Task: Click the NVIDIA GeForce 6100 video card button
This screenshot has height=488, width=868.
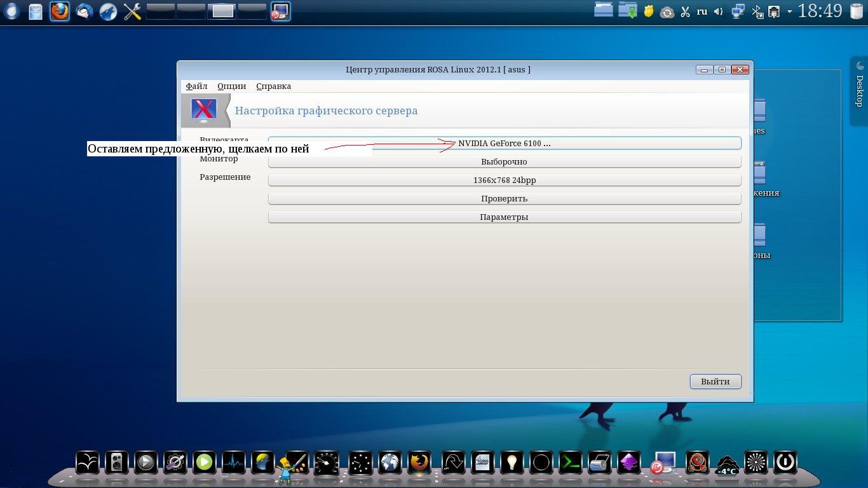Action: tap(505, 144)
